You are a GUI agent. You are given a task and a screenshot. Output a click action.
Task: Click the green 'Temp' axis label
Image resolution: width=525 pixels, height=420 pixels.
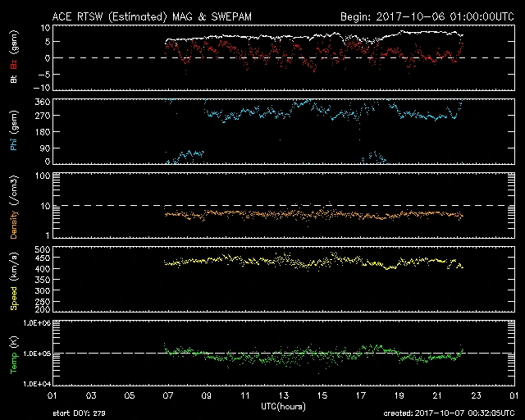click(14, 363)
